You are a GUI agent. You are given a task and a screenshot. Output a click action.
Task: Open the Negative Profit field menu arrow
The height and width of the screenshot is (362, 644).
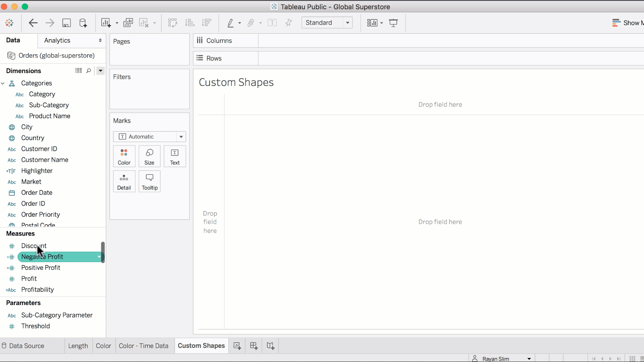coord(99,257)
